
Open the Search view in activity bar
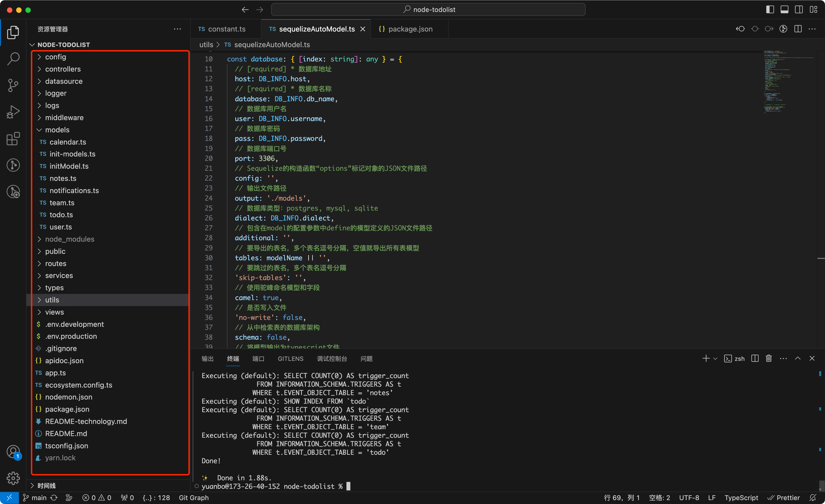click(13, 58)
